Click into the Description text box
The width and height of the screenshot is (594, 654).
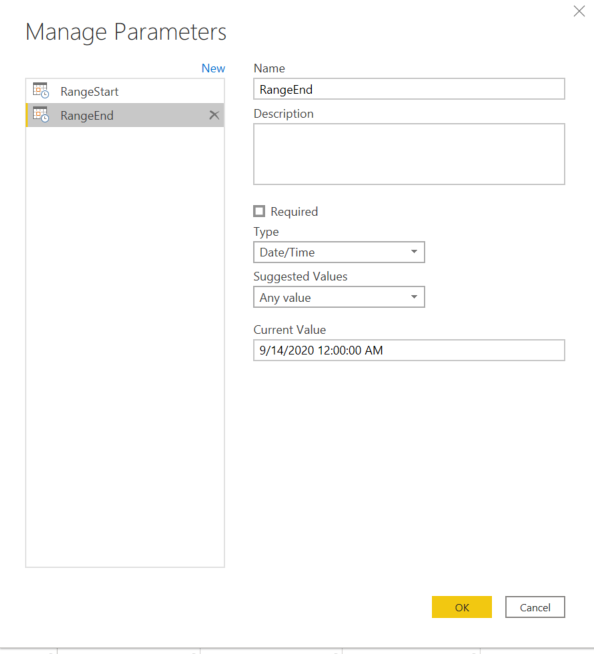(409, 154)
